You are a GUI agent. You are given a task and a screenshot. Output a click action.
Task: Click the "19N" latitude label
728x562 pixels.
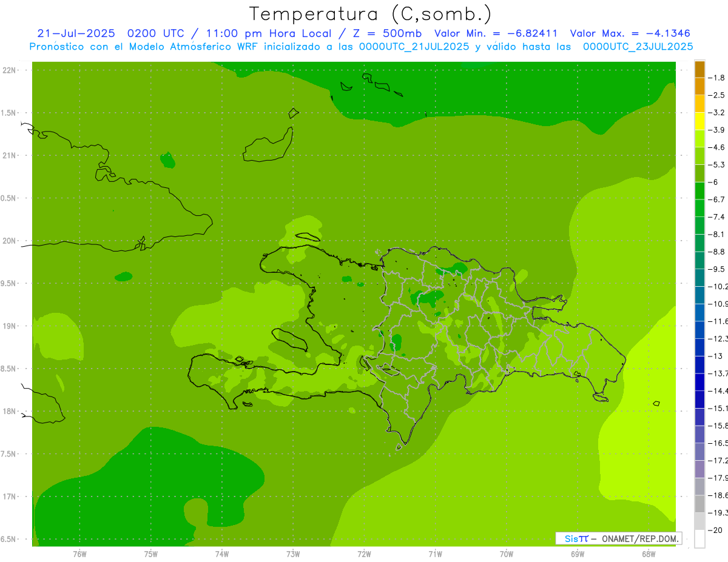tap(9, 326)
